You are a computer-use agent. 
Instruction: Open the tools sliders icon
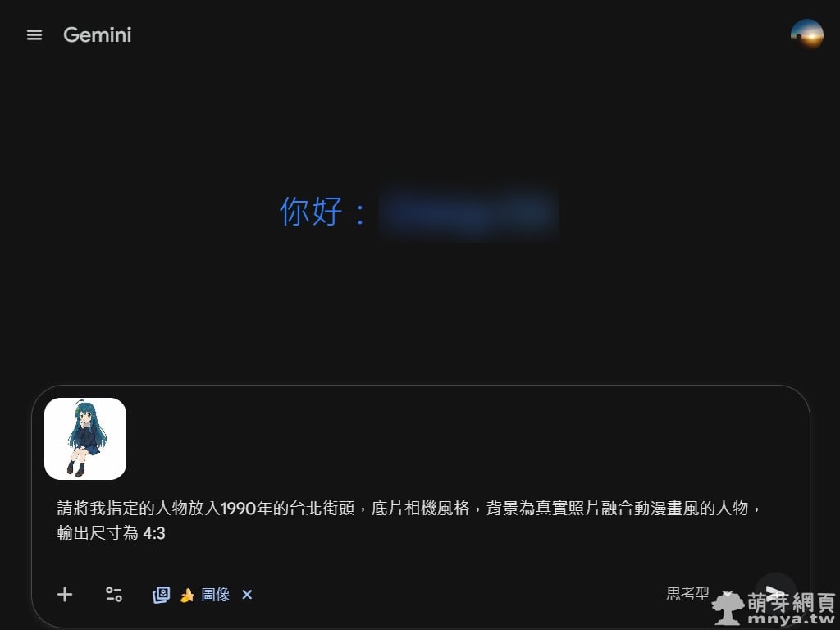(113, 594)
